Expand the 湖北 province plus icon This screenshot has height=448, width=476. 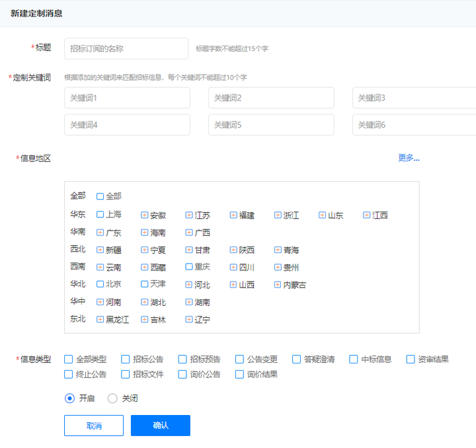145,302
